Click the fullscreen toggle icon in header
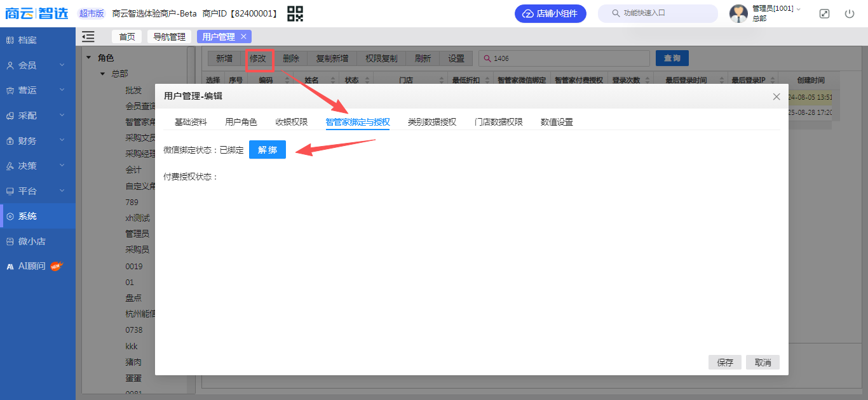Image resolution: width=868 pixels, height=400 pixels. click(824, 13)
